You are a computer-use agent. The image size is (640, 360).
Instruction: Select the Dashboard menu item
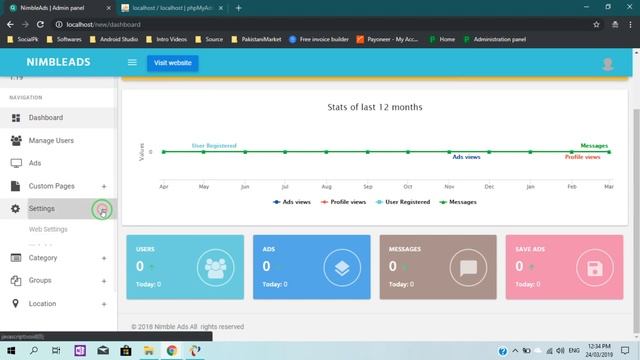click(58, 118)
